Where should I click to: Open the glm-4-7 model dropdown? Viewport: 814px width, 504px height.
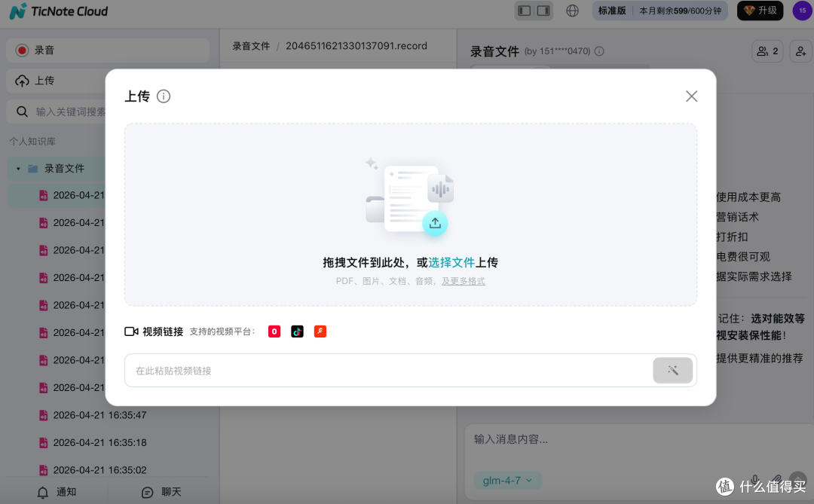click(507, 481)
